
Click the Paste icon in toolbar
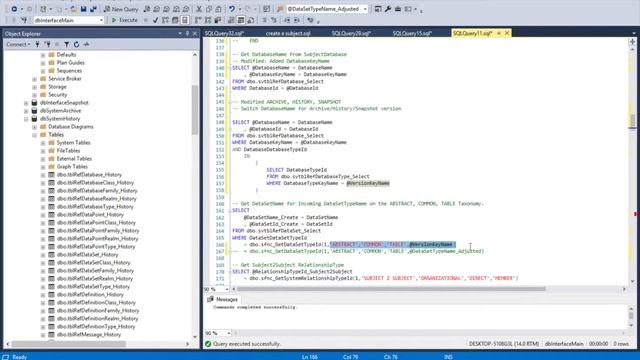click(218, 9)
